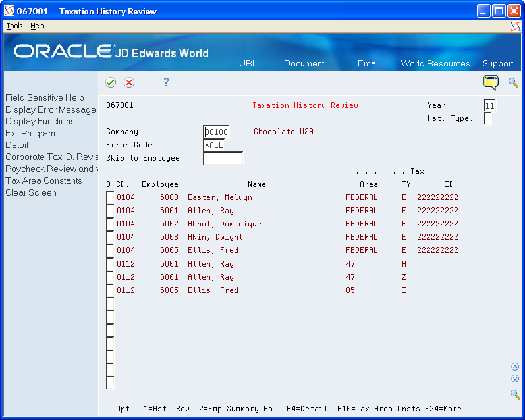Click option field for Akin, Dwight row
The width and height of the screenshot is (525, 420).
pyautogui.click(x=110, y=237)
